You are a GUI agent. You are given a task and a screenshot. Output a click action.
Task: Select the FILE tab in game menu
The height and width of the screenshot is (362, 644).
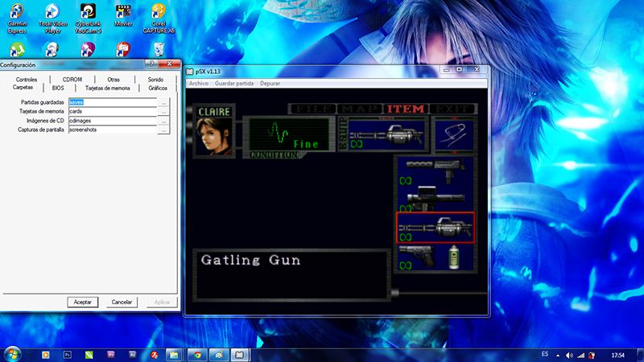[x=313, y=109]
